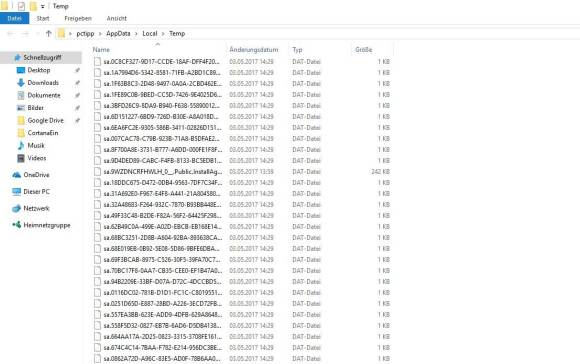Select file sa.9WZDNCRFHWLH_0__Public.InstallAg
The height and width of the screenshot is (364, 580).
[163, 172]
